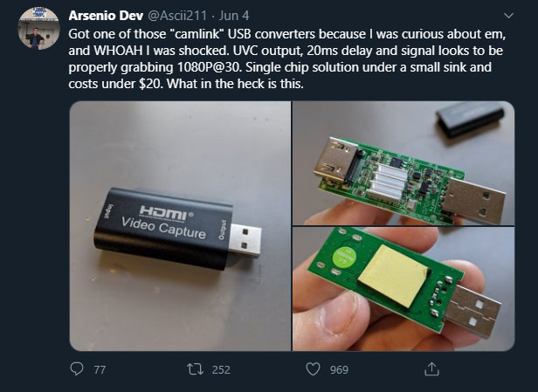This screenshot has height=392, width=538.
Task: Like the tweet with the heart icon
Action: click(314, 369)
